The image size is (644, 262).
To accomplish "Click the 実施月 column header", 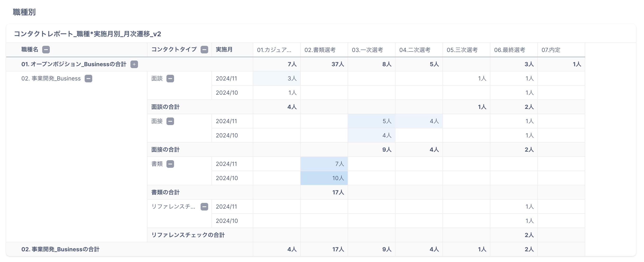I will pos(224,50).
